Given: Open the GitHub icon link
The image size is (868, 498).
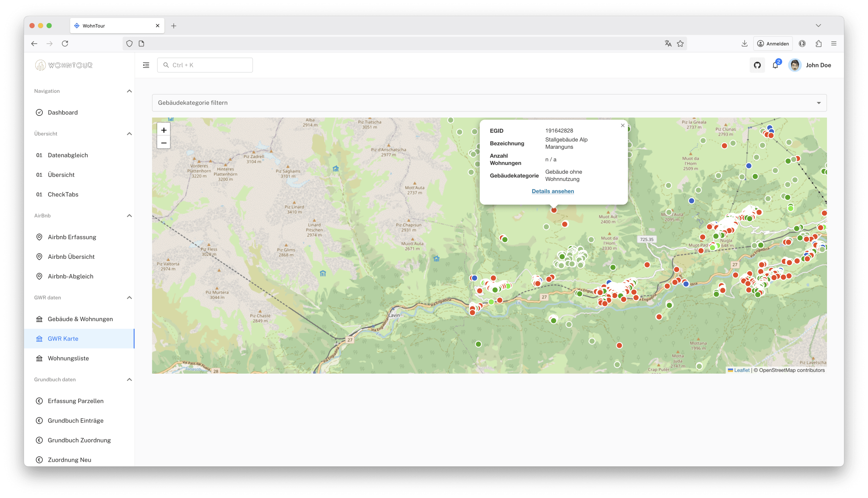Looking at the screenshot, I should [757, 65].
